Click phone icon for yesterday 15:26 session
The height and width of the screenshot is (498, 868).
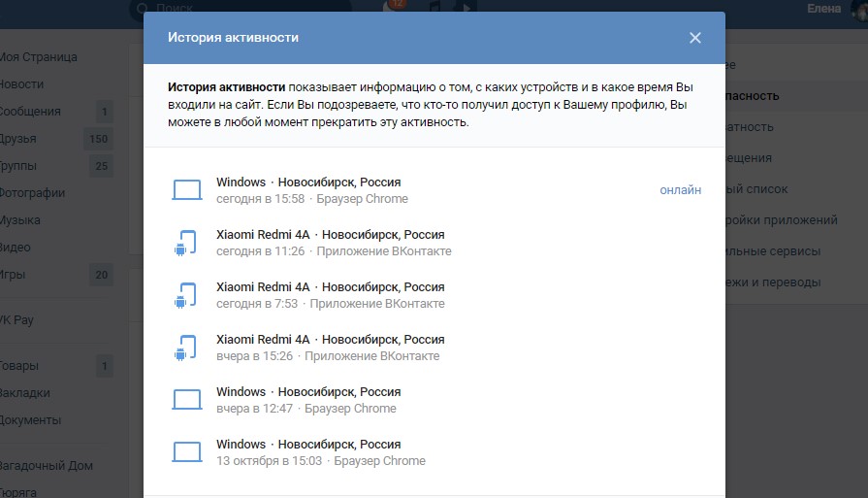click(186, 348)
